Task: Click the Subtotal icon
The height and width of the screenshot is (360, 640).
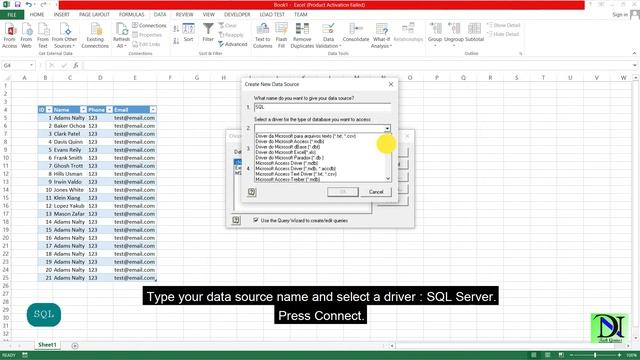Action: (x=474, y=33)
